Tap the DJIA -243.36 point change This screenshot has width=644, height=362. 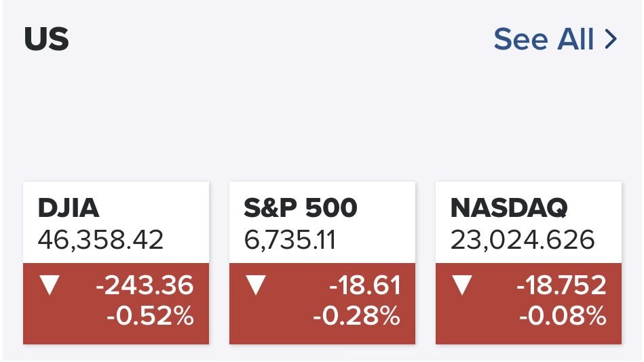click(145, 286)
